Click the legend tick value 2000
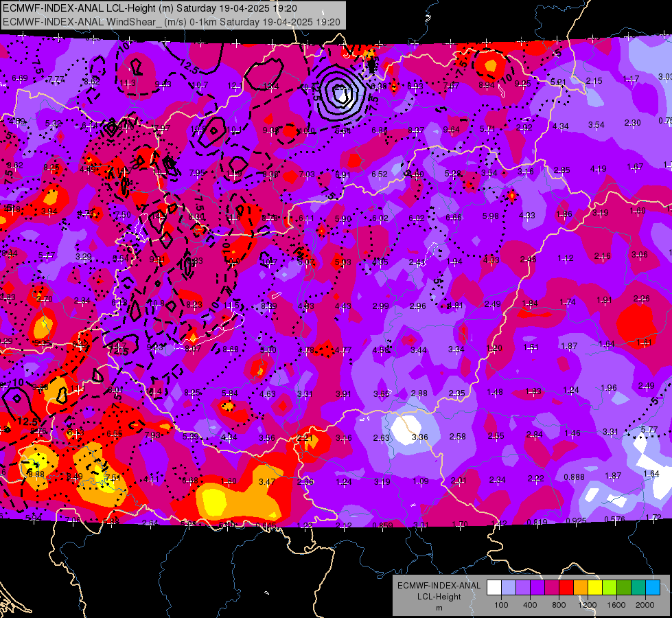The width and height of the screenshot is (672, 618). coord(645,605)
